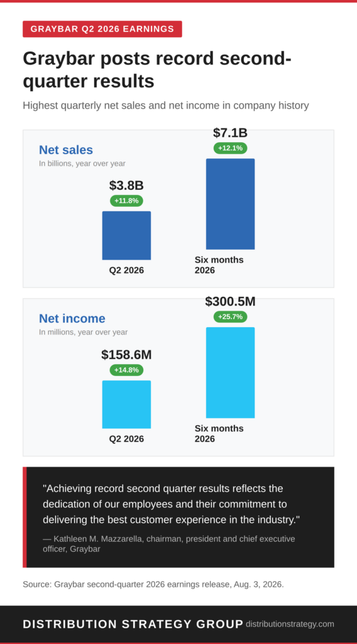
Task: Click the +11.8% green badge
Action: 126,201
